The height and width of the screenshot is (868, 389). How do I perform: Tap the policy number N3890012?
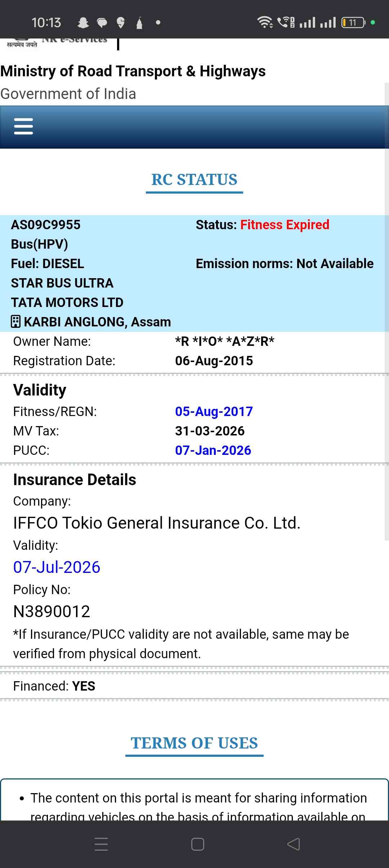(x=52, y=611)
